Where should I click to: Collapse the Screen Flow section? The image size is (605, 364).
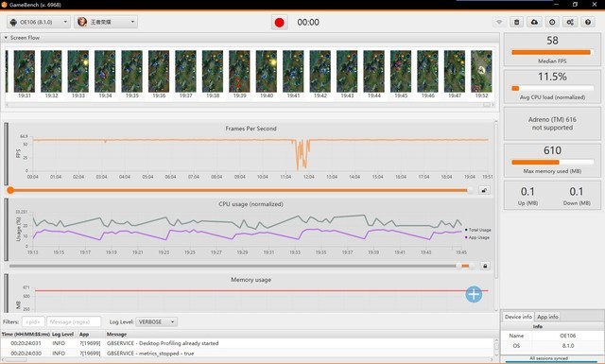click(x=6, y=38)
